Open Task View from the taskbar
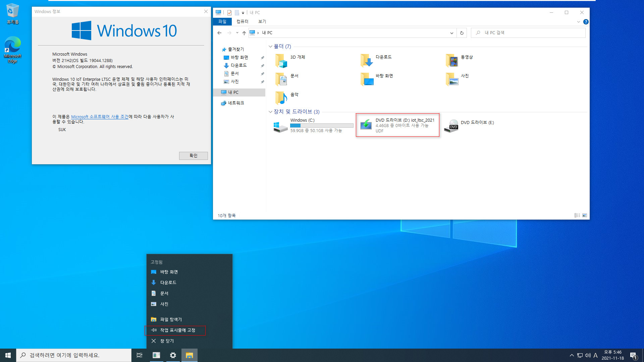Screen dimensions: 644x362 pos(139,355)
